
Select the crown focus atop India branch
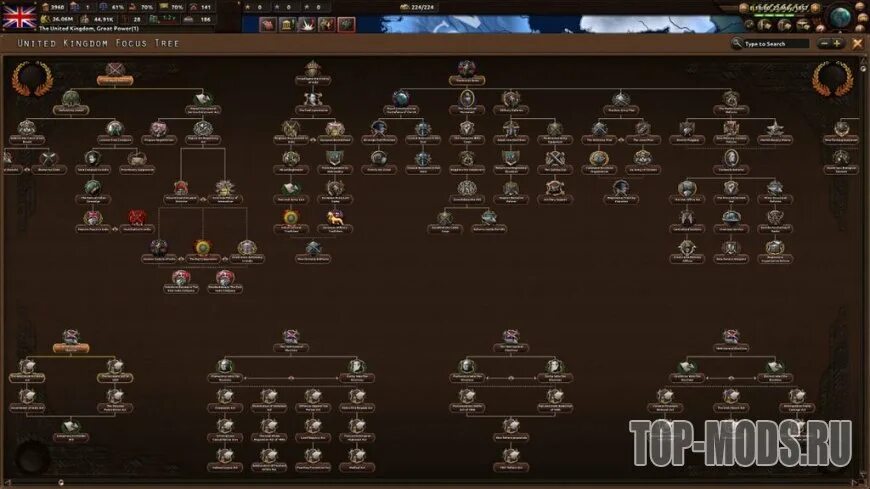pyautogui.click(x=313, y=73)
